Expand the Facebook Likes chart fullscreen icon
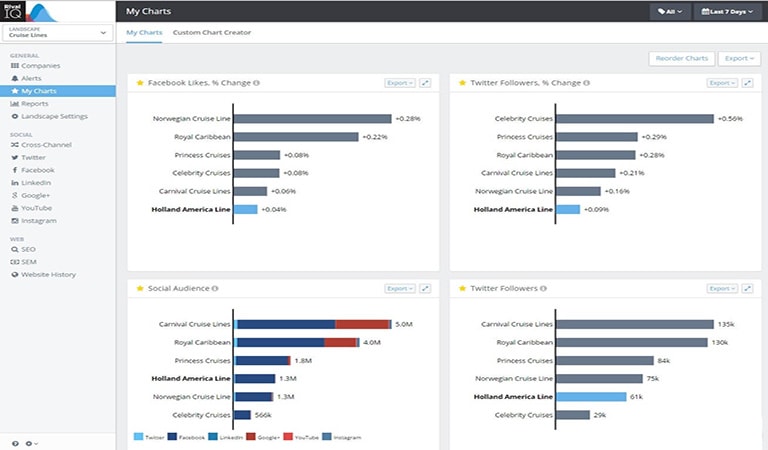Image resolution: width=768 pixels, height=450 pixels. 425,83
